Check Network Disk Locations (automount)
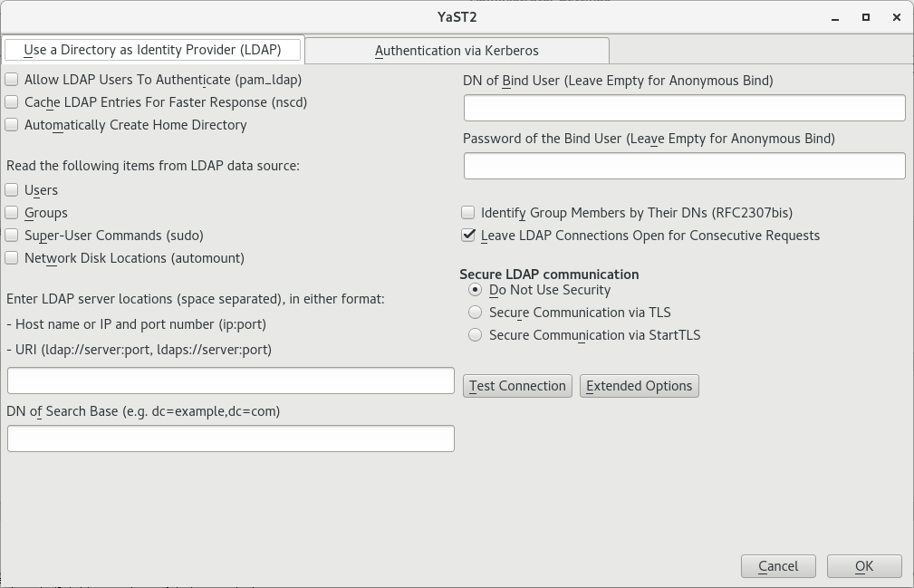Screen dimensions: 914x588 click(12, 258)
